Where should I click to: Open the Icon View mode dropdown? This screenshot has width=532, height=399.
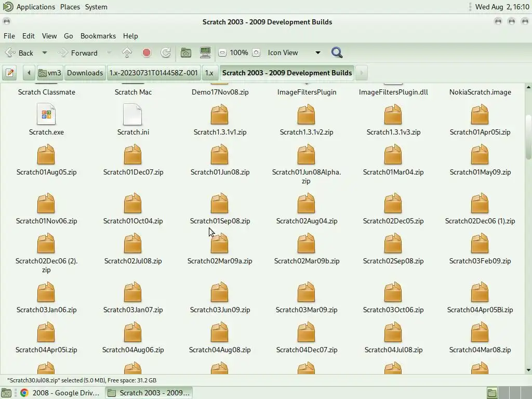click(x=294, y=52)
